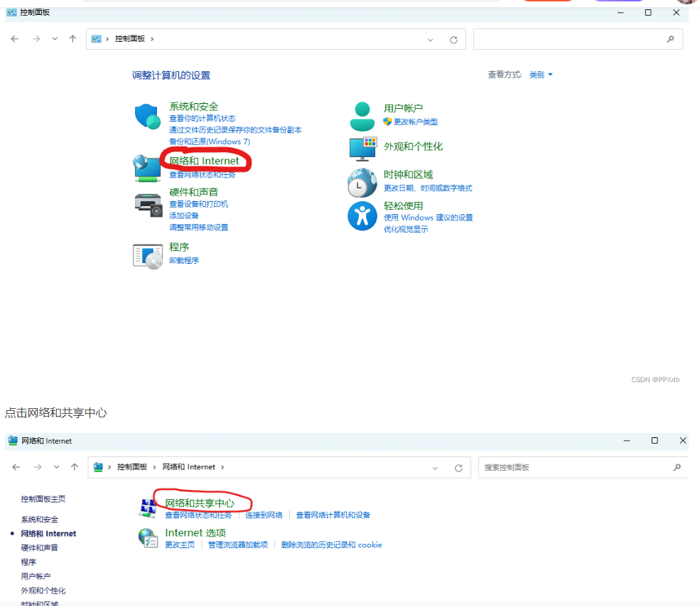The width and height of the screenshot is (700, 615).
Task: Select 程序 sidebar link
Action: pos(28,562)
